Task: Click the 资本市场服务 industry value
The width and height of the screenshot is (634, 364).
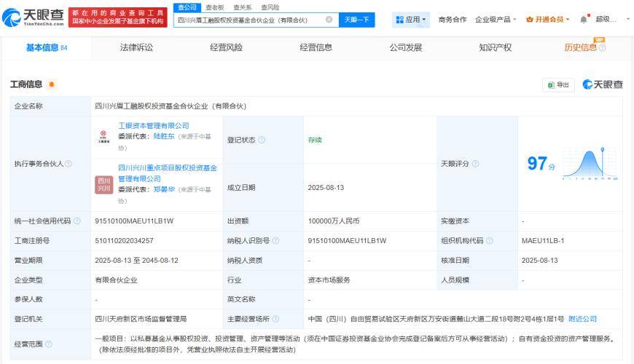Action: point(329,280)
